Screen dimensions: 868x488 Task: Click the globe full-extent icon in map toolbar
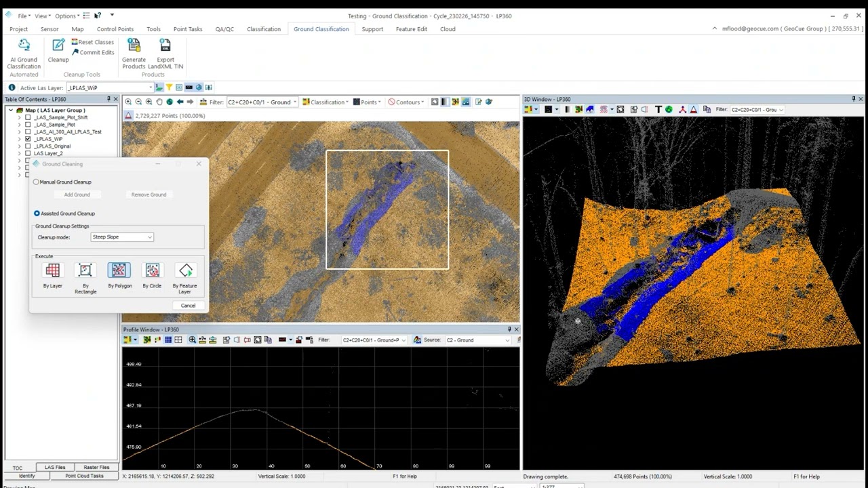[x=169, y=102]
